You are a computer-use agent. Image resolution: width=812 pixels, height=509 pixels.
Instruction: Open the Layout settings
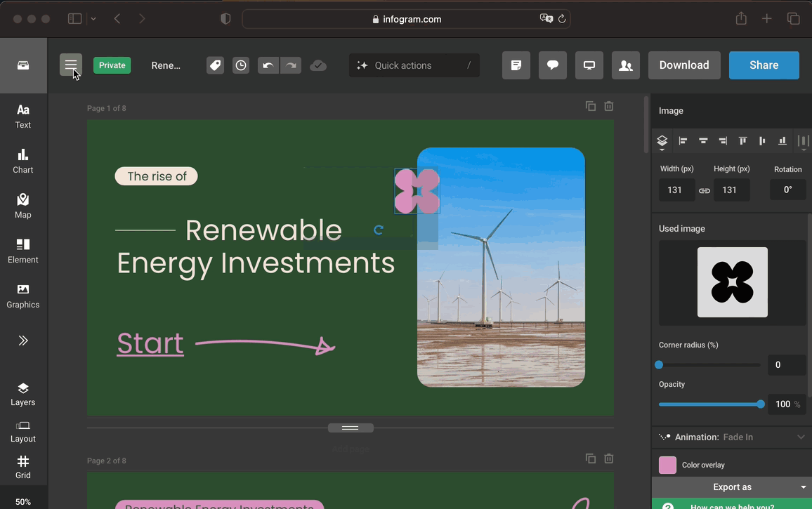coord(22,431)
